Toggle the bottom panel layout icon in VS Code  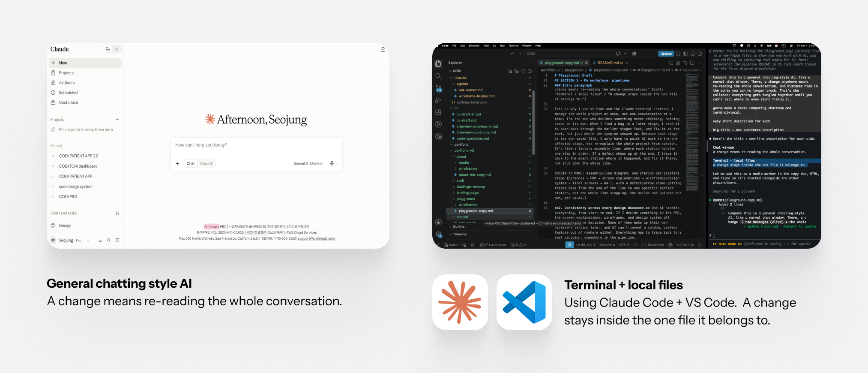coord(692,54)
